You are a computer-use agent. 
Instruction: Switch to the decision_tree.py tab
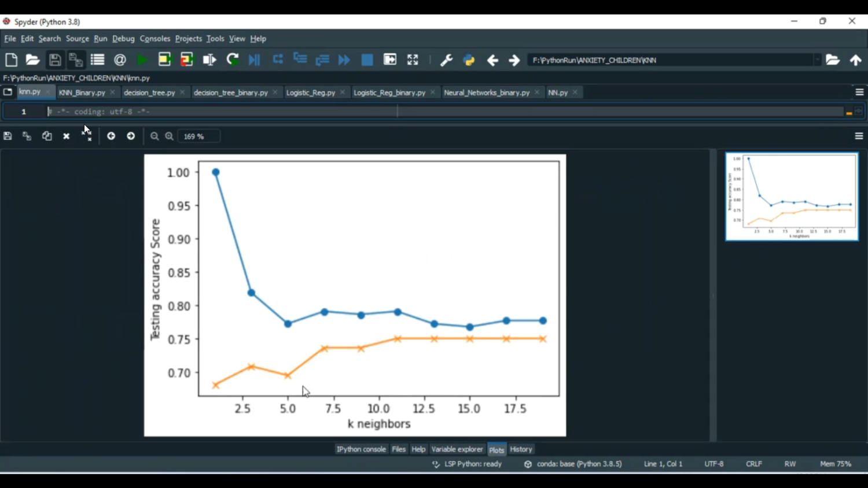149,93
